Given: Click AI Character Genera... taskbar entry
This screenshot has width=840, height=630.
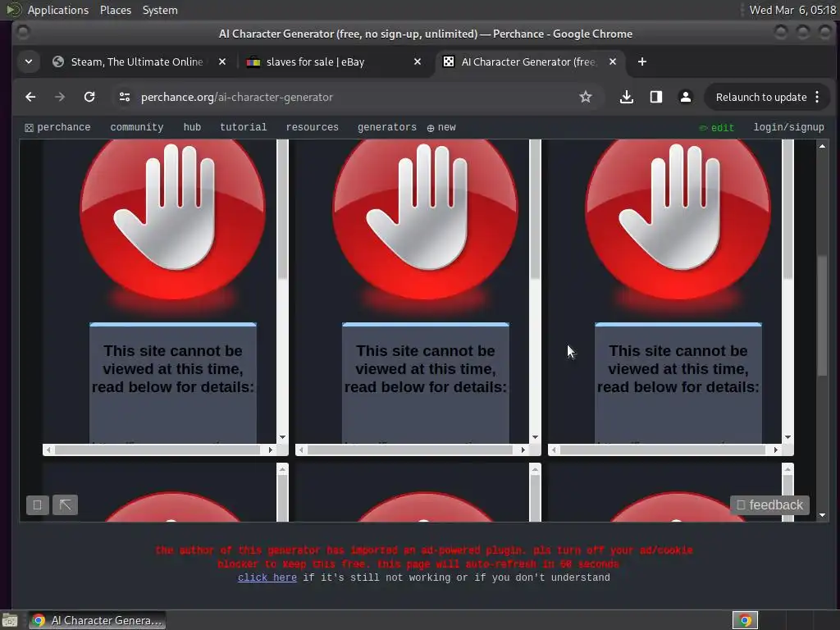Looking at the screenshot, I should (97, 620).
